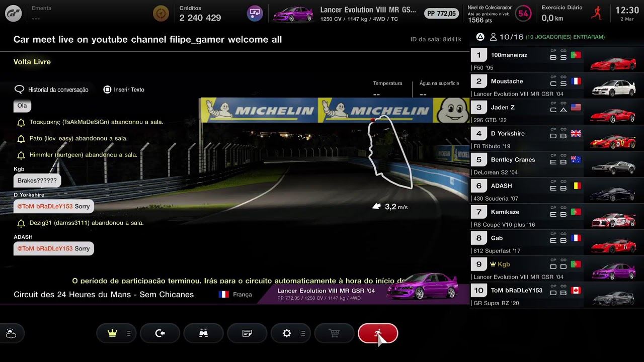Click the Canada flag beside ToM bRaDLeY153
The image size is (644, 362).
[x=576, y=290]
